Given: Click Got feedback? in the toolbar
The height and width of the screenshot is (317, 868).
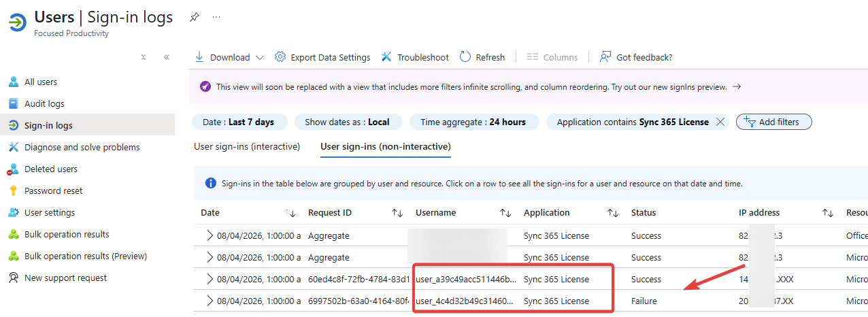Looking at the screenshot, I should [x=636, y=57].
